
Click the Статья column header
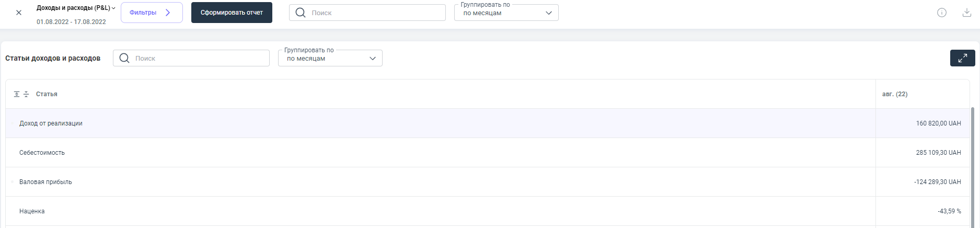tap(47, 94)
